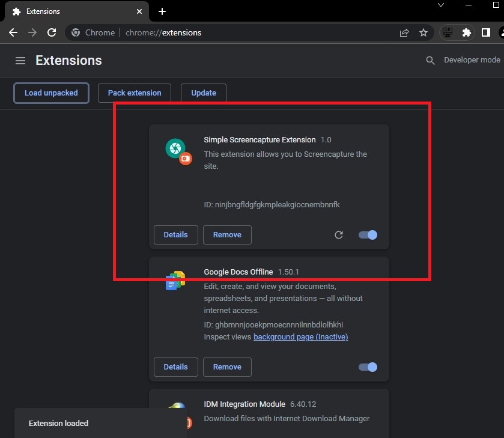Open the monitor extension icon in toolbar

(x=448, y=32)
